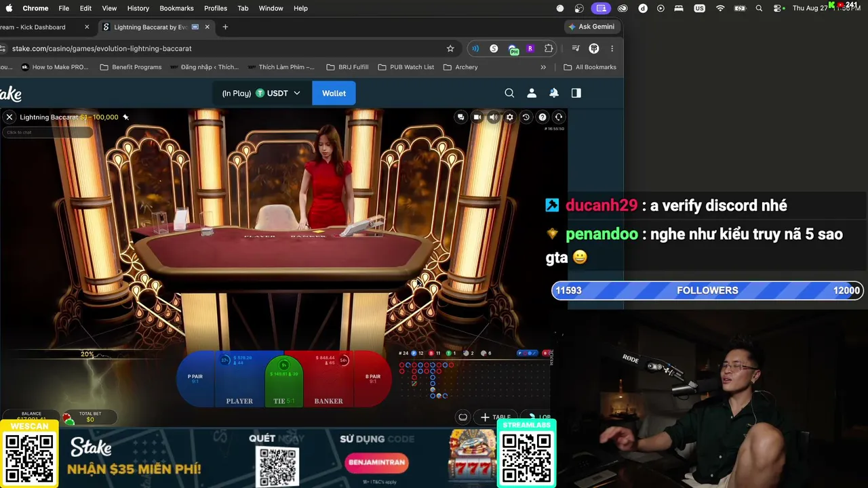Open the History menu
The width and height of the screenshot is (868, 488).
coord(138,8)
